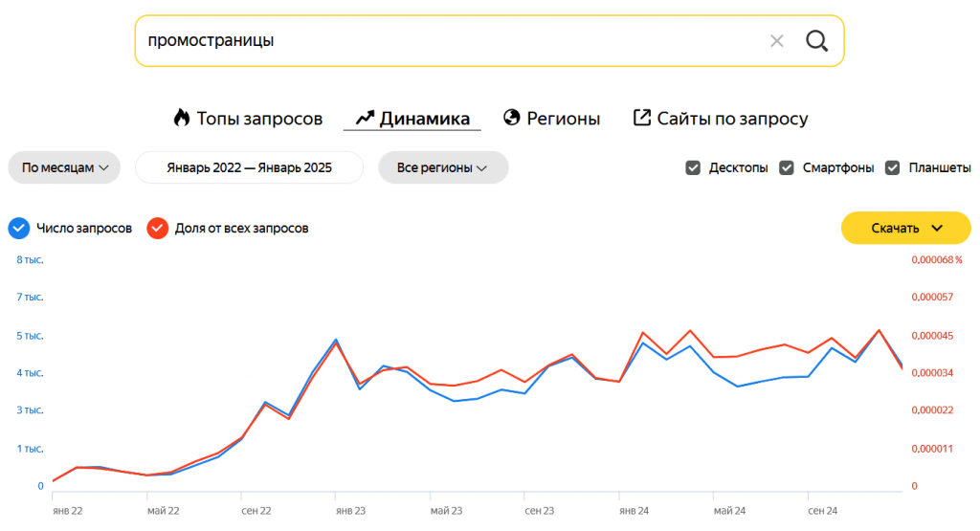980x531 pixels.
Task: Click the globe icon beside Регионы
Action: pos(512,118)
